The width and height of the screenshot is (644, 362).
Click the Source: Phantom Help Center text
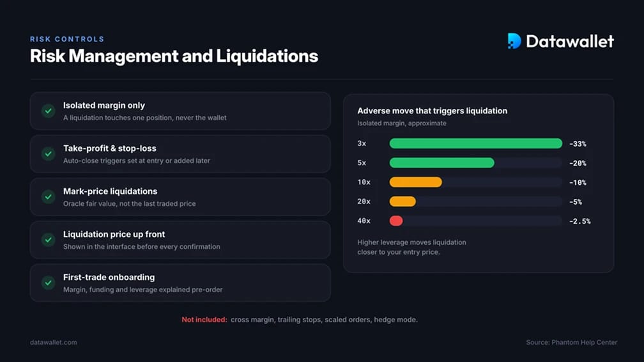(x=571, y=342)
